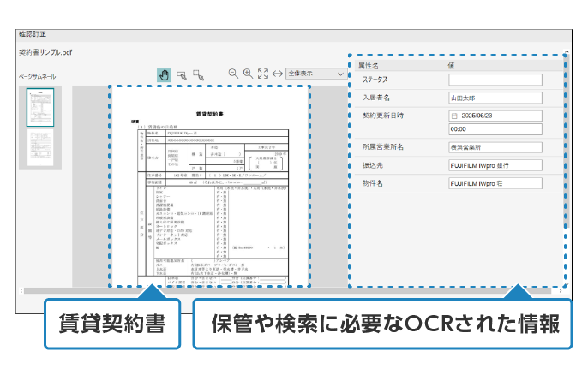Edit the 所属営業所名 field 横浜営業所
Viewport: 588px width, 369px height.
(x=495, y=147)
